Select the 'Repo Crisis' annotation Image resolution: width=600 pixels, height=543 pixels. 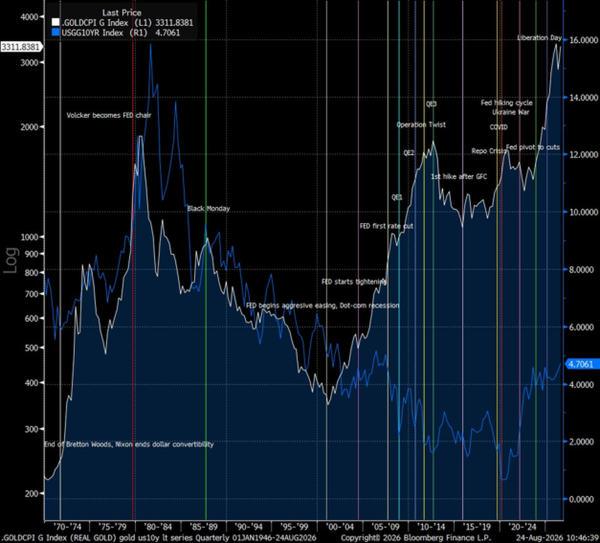pos(489,151)
